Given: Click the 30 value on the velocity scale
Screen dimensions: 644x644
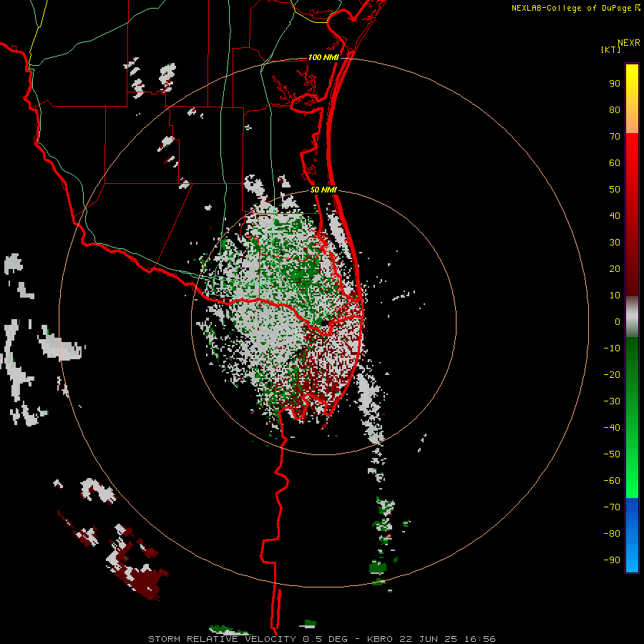Looking at the screenshot, I should pos(615,243).
